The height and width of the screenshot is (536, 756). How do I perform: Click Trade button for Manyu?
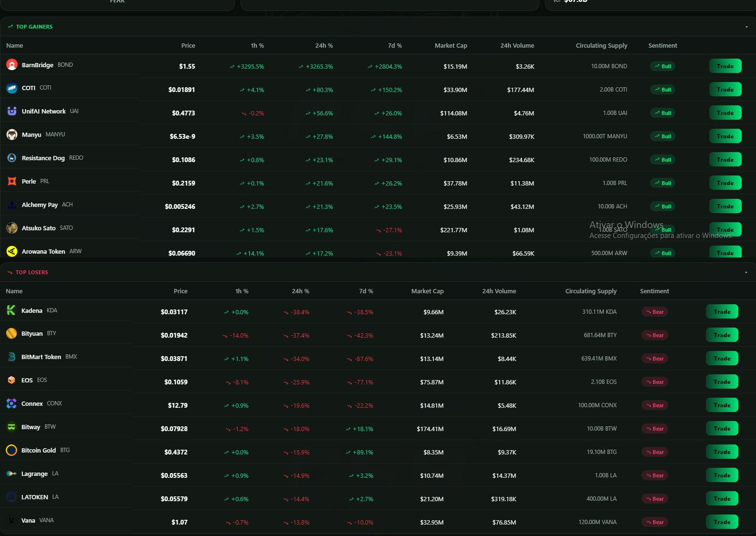(725, 136)
